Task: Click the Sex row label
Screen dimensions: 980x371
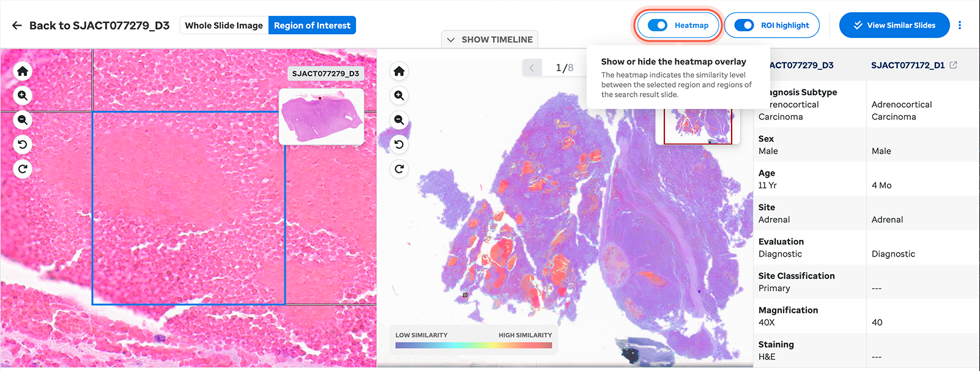Action: (x=766, y=139)
